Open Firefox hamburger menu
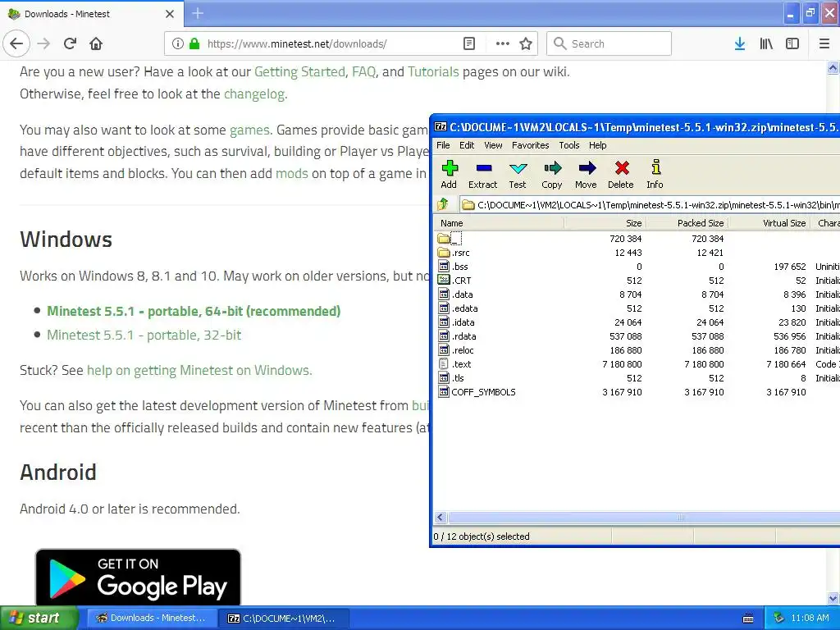Viewport: 840px width, 630px height. click(x=824, y=43)
